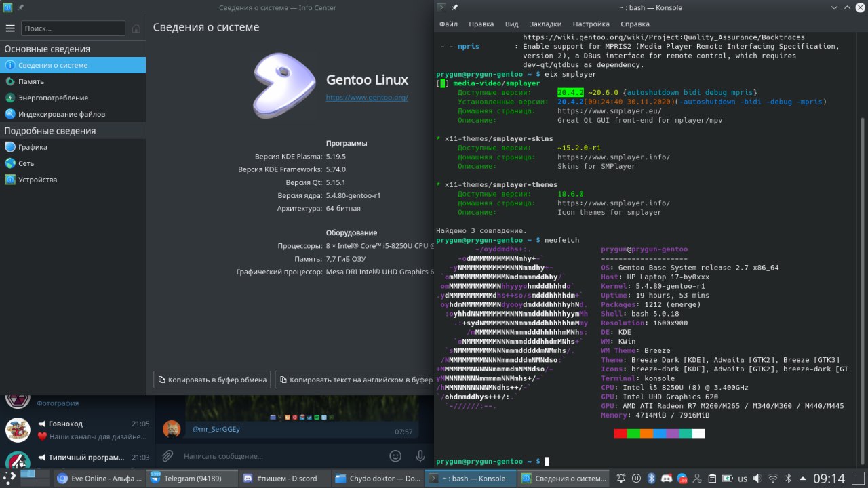Open notifications bell in system tray
This screenshot has height=488, width=868.
620,478
